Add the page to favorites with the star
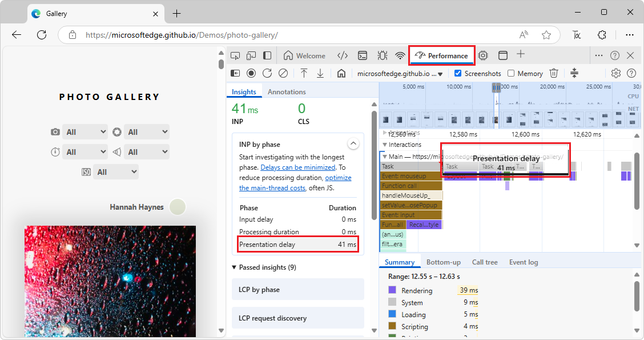This screenshot has height=340, width=644. [546, 34]
